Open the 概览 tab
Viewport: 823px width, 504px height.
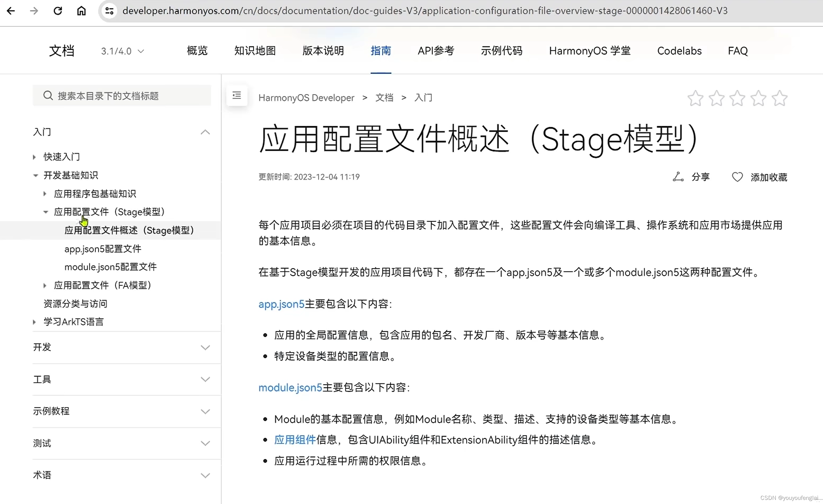click(197, 51)
